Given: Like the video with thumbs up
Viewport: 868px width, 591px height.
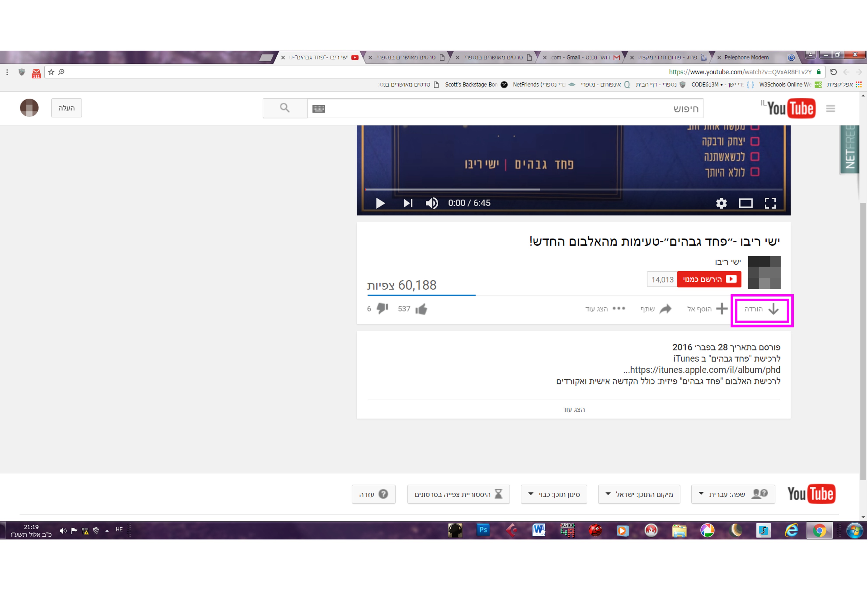Looking at the screenshot, I should point(421,309).
